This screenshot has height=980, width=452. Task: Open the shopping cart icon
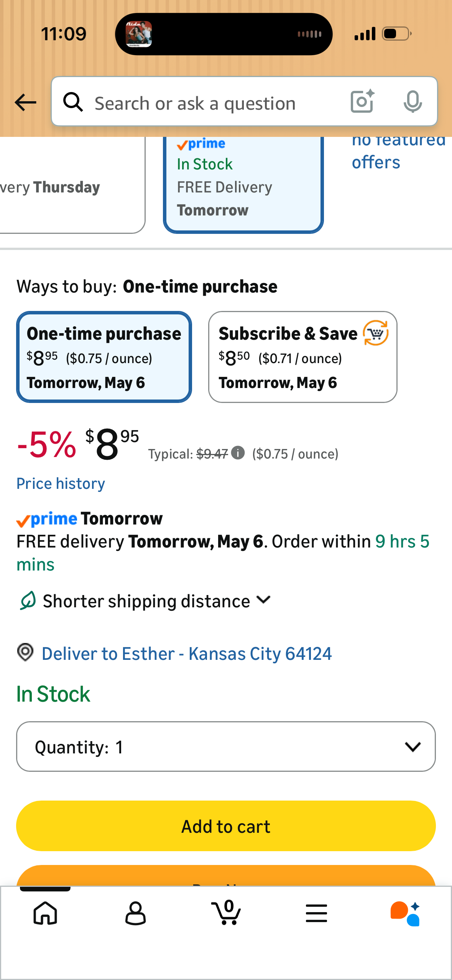tap(226, 913)
